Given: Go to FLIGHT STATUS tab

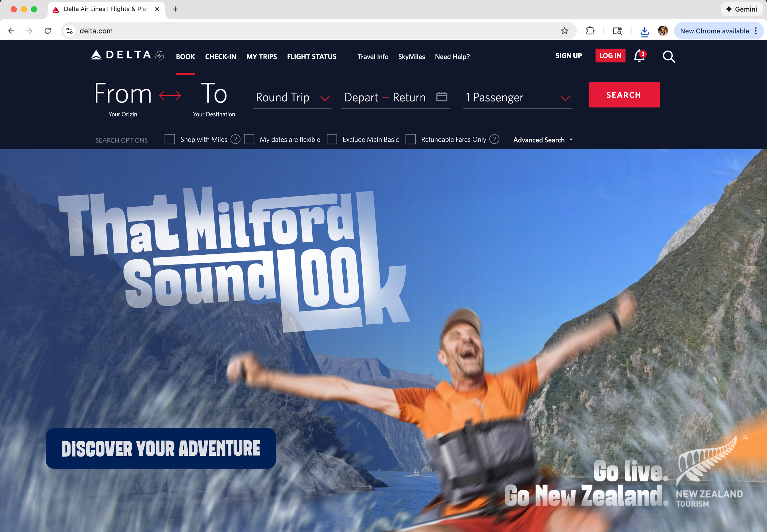Looking at the screenshot, I should click(312, 57).
